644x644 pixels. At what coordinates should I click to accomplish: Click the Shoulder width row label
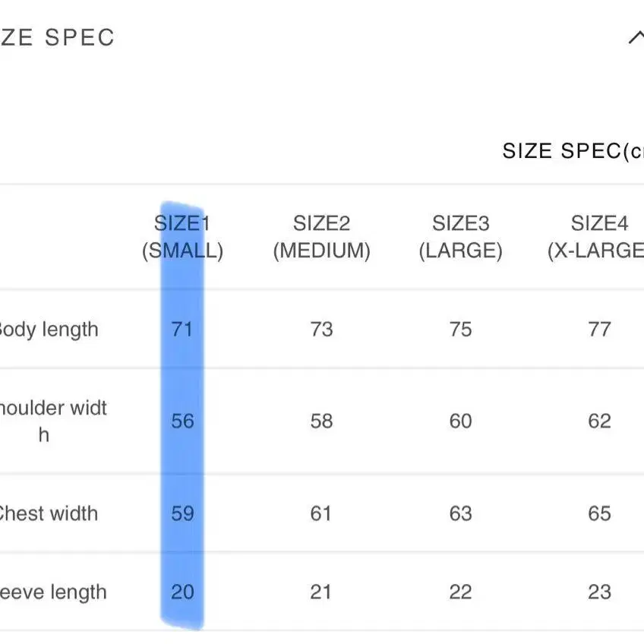pos(53,421)
